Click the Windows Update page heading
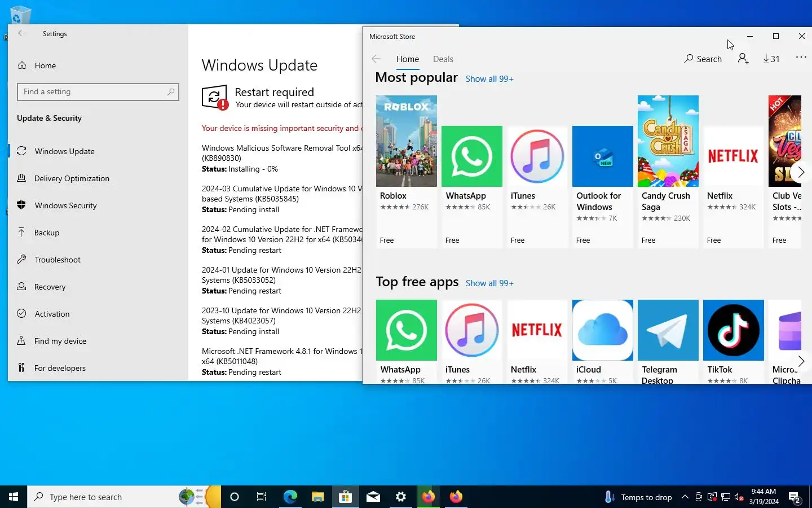The width and height of the screenshot is (812, 508). pyautogui.click(x=259, y=65)
